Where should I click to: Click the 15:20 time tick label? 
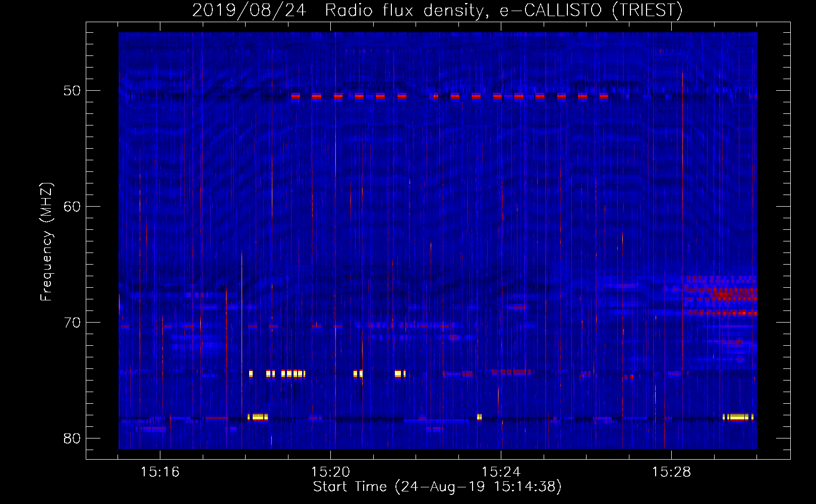(331, 472)
